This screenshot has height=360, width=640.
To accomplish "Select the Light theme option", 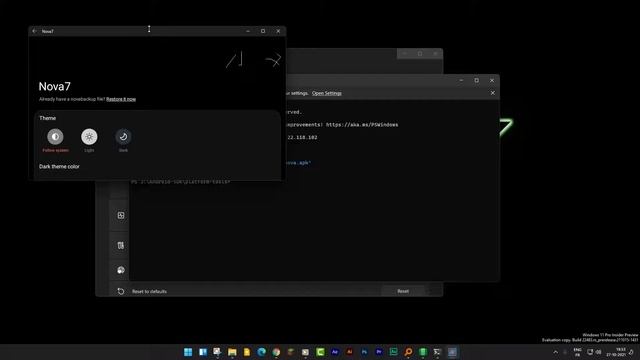I will [x=89, y=140].
